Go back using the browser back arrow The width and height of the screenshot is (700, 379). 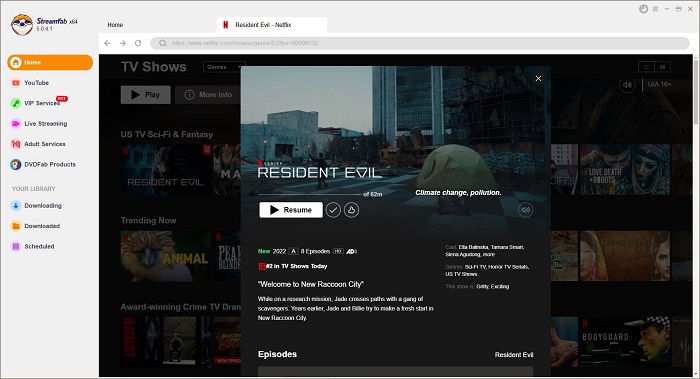(107, 43)
